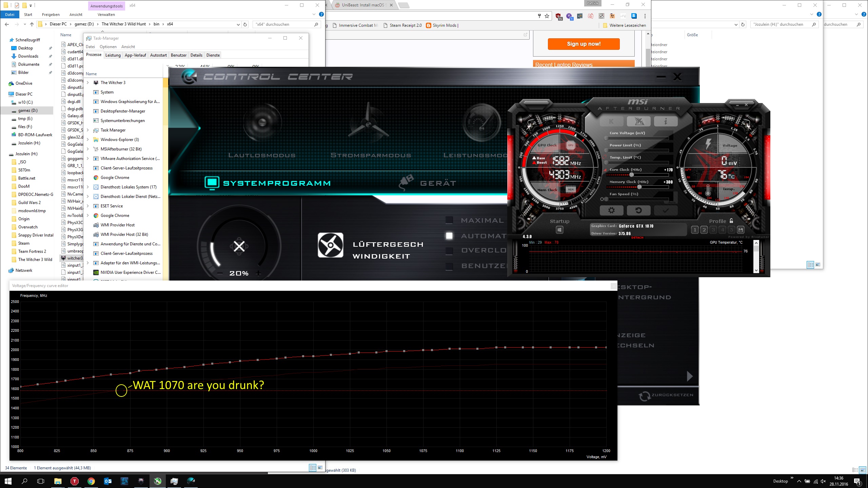Expand the Task Manager process entry

pos(88,130)
